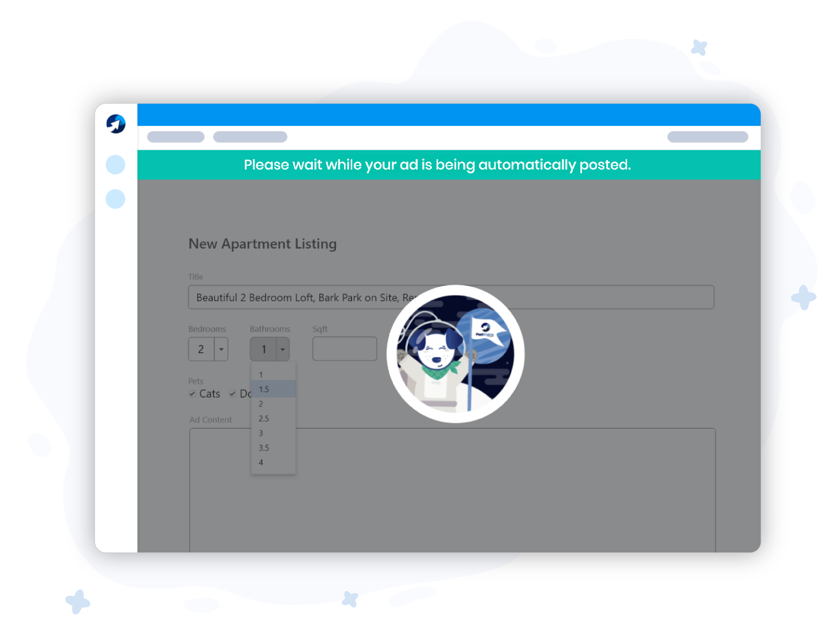Toggle the Cats pet checkbox
The height and width of the screenshot is (644, 828).
193,393
